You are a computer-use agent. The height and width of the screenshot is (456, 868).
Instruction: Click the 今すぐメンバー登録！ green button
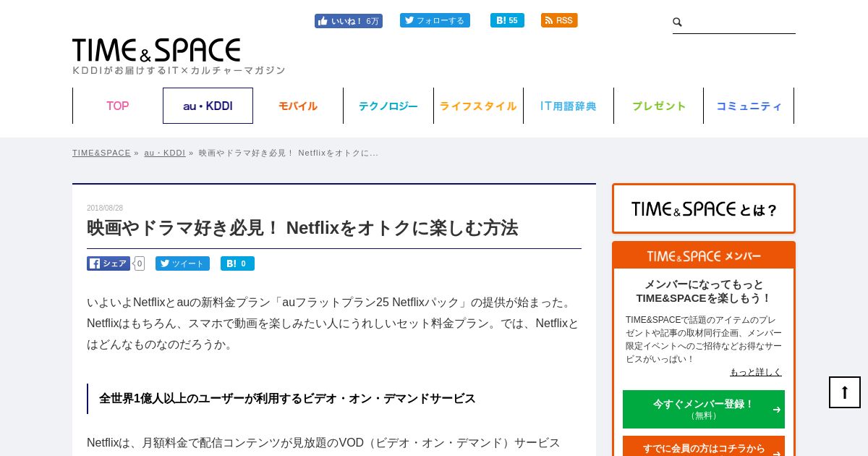click(x=704, y=409)
